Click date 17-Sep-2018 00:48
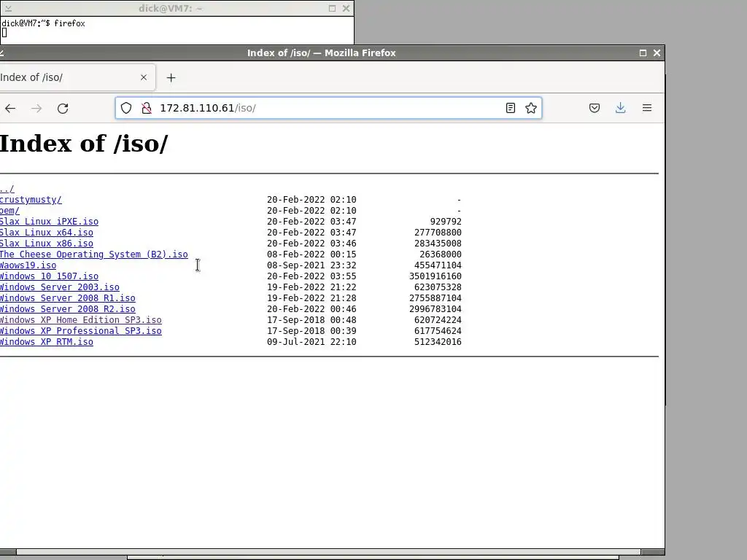 (311, 320)
